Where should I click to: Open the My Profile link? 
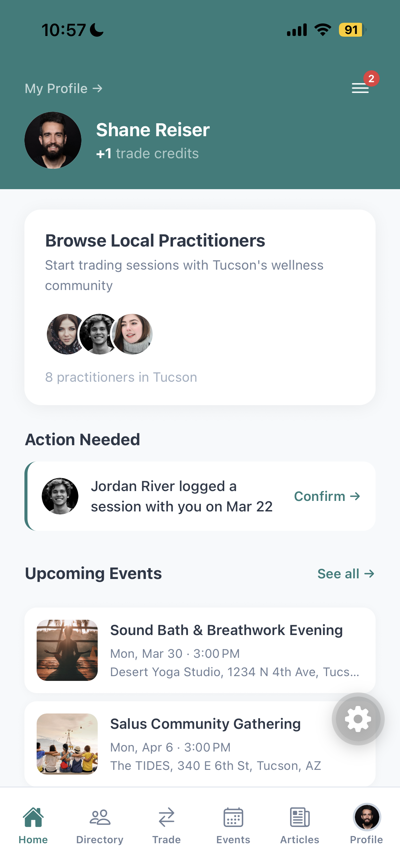tap(63, 89)
